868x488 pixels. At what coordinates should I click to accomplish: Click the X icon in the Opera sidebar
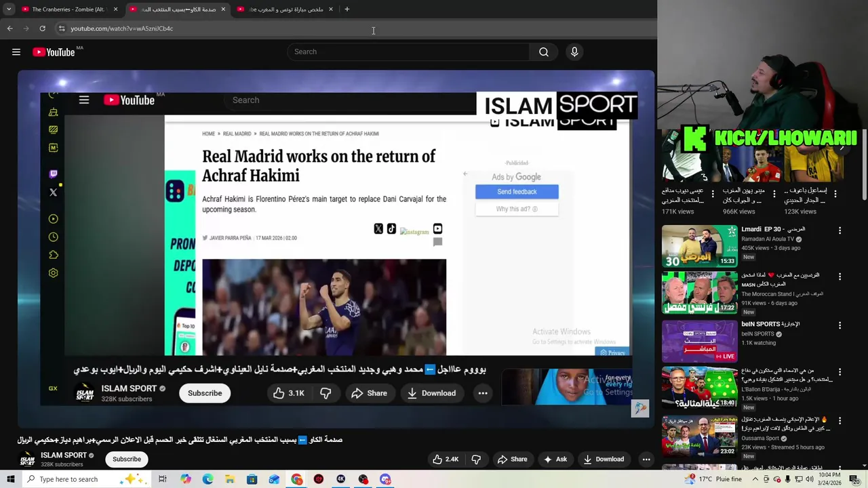[x=53, y=192]
